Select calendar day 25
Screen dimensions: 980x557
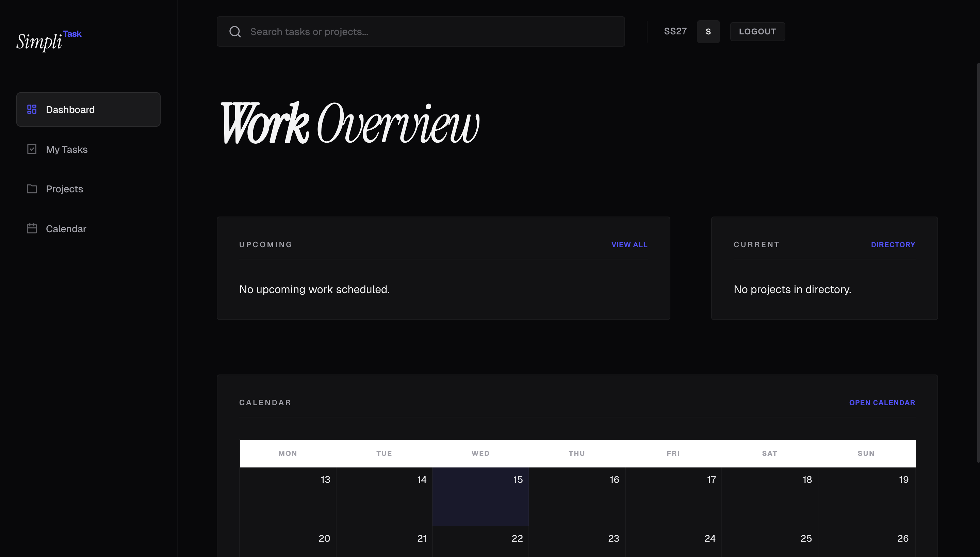tap(769, 542)
